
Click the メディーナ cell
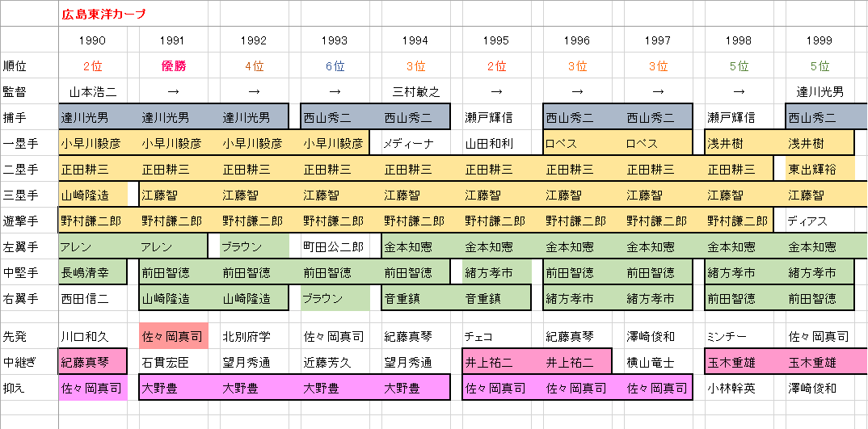pyautogui.click(x=415, y=144)
